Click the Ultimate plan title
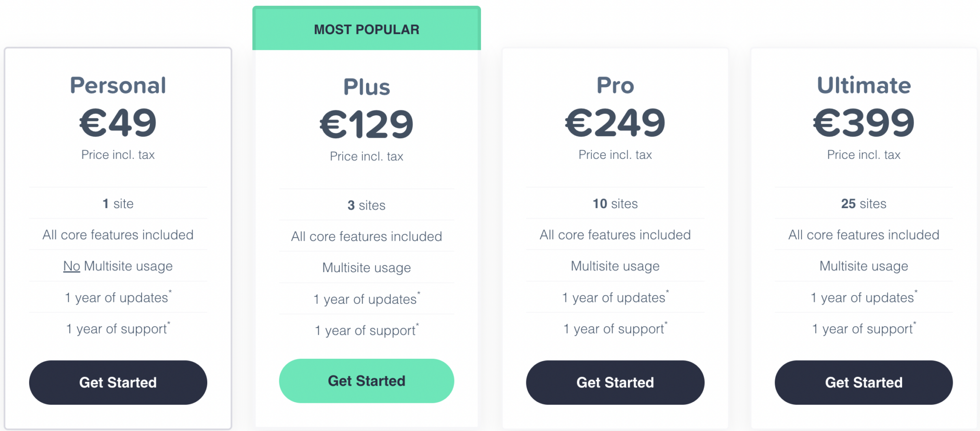 [x=864, y=86]
